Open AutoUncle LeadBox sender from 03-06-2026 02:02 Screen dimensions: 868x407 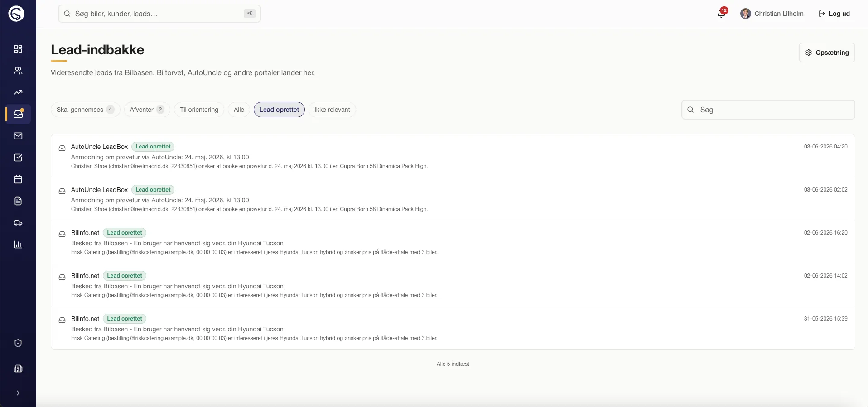[x=99, y=190]
